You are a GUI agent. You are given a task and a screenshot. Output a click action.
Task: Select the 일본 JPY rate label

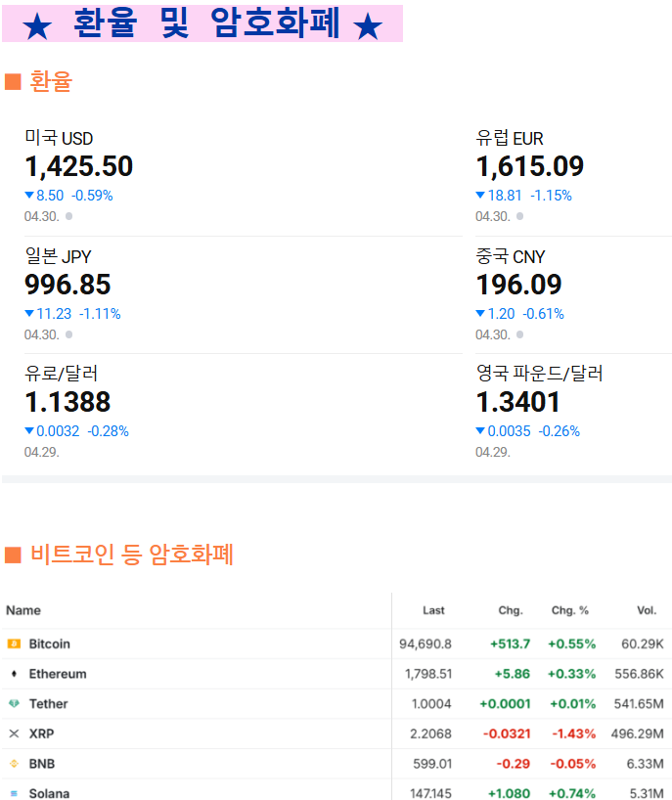coord(58,256)
